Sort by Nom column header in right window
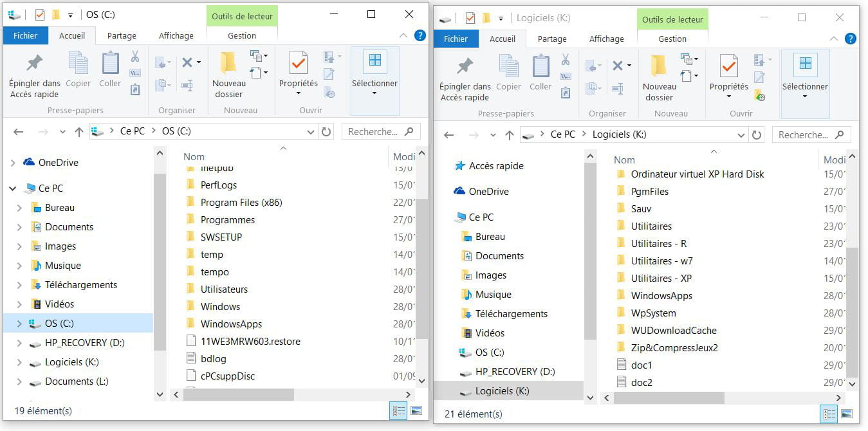Screen dimensions: 868x431 pyautogui.click(x=624, y=160)
